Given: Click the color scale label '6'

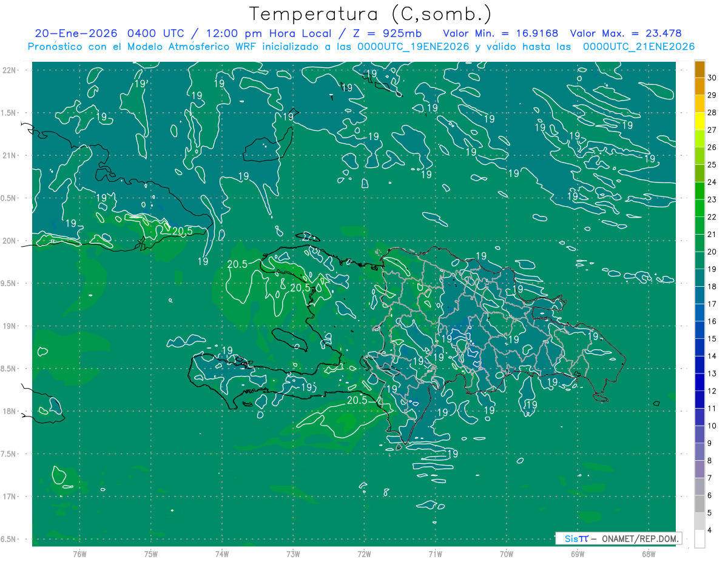Looking at the screenshot, I should point(710,495).
